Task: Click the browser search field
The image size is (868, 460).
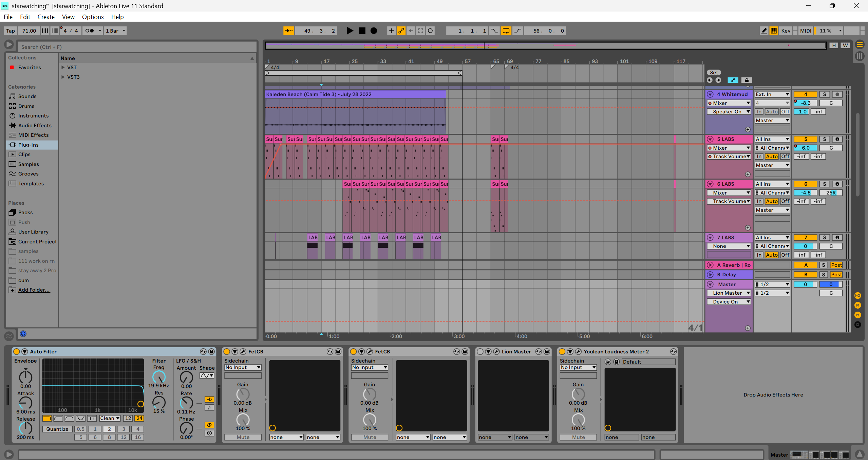Action: pos(136,47)
